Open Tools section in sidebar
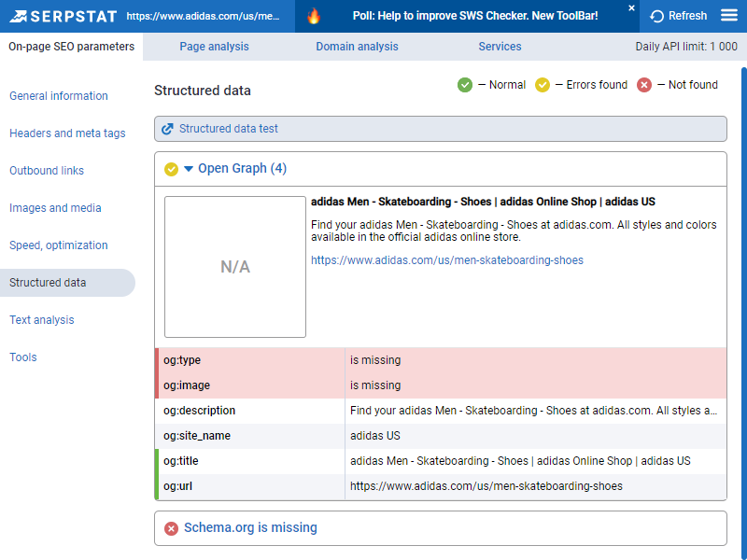The width and height of the screenshot is (747, 560). click(22, 357)
